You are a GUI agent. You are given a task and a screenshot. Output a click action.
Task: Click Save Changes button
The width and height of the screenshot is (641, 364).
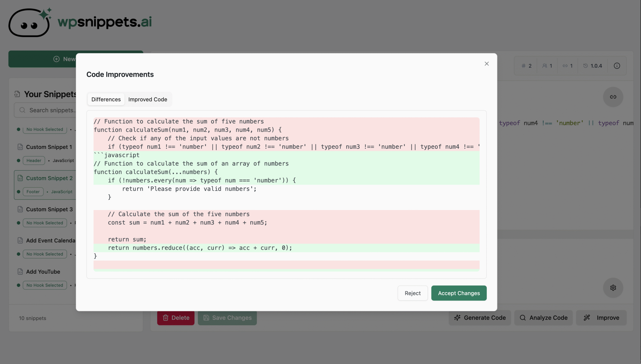click(x=227, y=318)
